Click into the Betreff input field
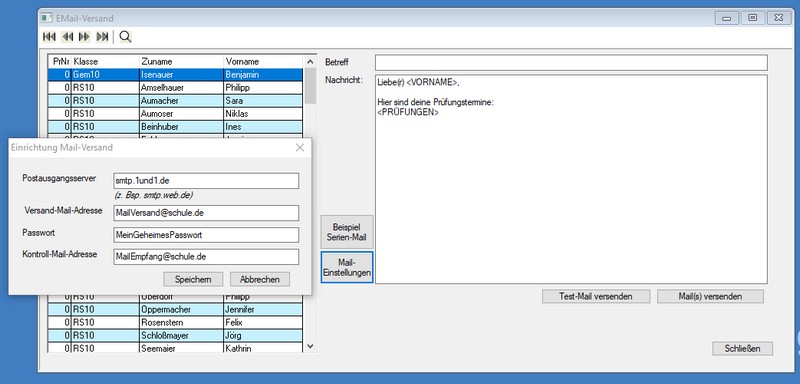Screen dimensions: 800x384 point(571,63)
